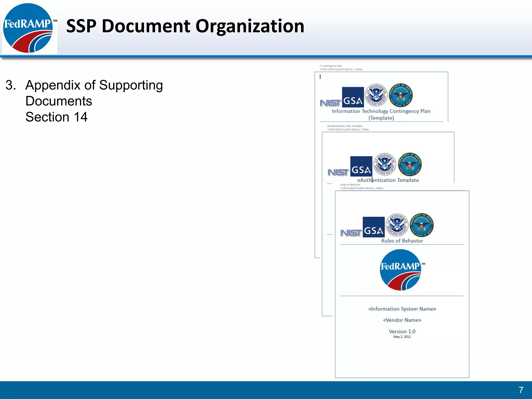
Task: Click the 'Version 1.0' text
Action: (x=402, y=331)
